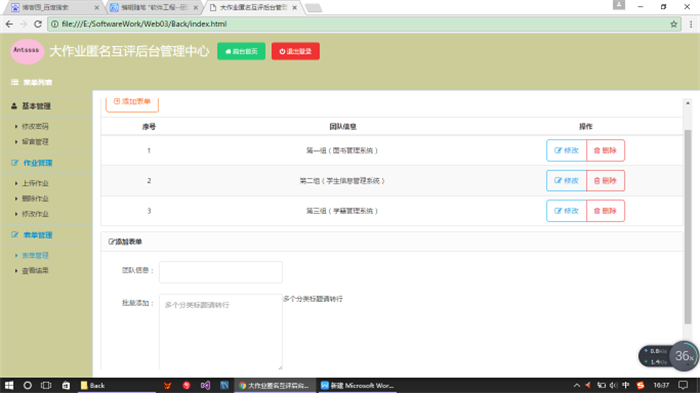Open 修改作业 in the sidebar

(35, 214)
